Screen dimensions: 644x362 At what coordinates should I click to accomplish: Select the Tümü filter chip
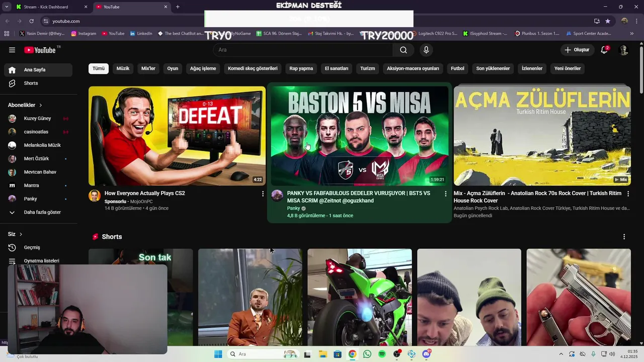pos(99,68)
